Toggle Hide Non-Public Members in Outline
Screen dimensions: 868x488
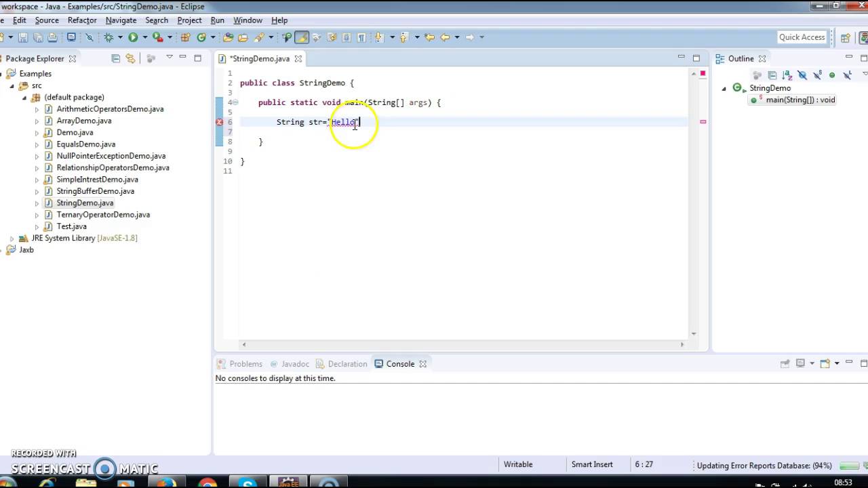832,75
